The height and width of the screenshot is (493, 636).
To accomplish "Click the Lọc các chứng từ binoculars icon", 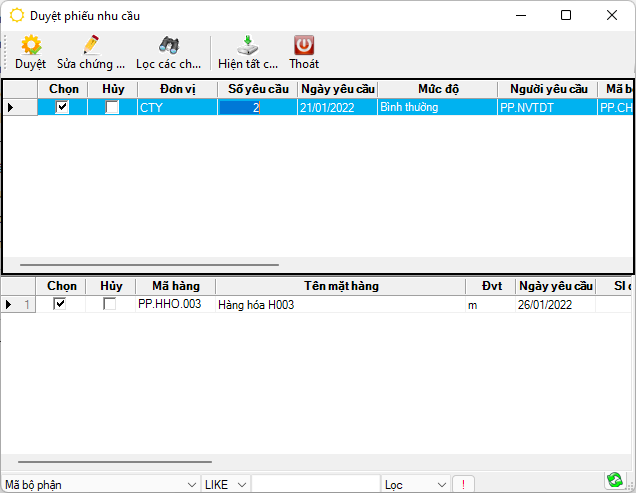I will coord(169,46).
